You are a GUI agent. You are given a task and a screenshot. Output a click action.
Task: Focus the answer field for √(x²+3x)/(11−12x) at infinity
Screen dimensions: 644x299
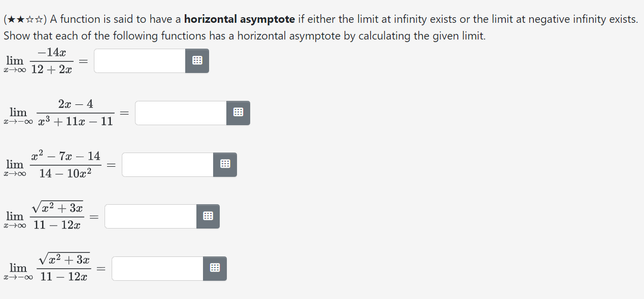click(x=150, y=216)
